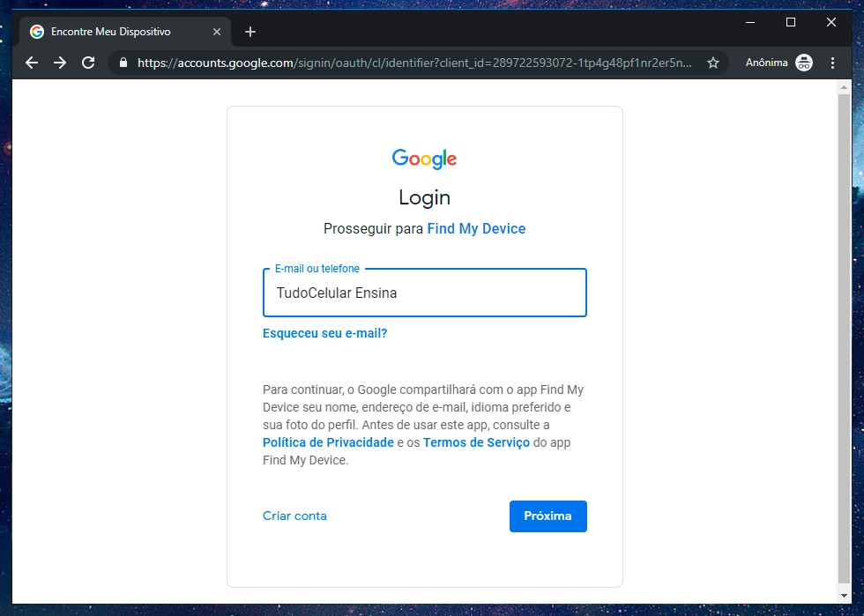864x616 pixels.
Task: Click the browser back arrow
Action: click(32, 63)
